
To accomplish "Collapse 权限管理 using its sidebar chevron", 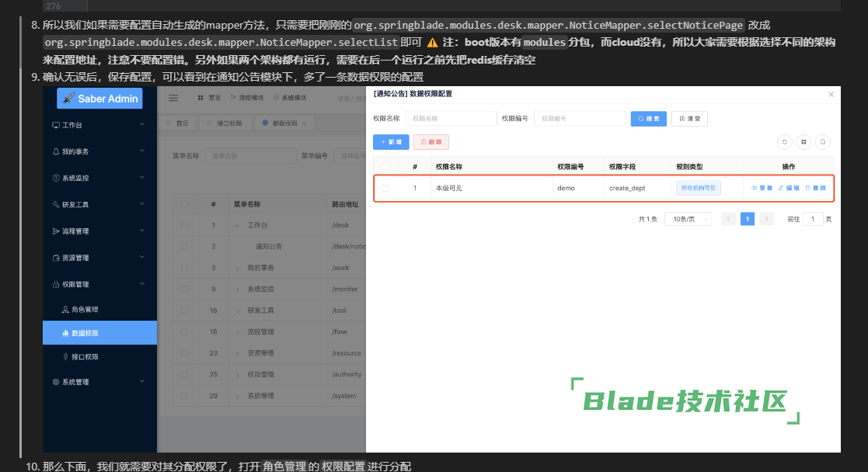I will tap(142, 284).
